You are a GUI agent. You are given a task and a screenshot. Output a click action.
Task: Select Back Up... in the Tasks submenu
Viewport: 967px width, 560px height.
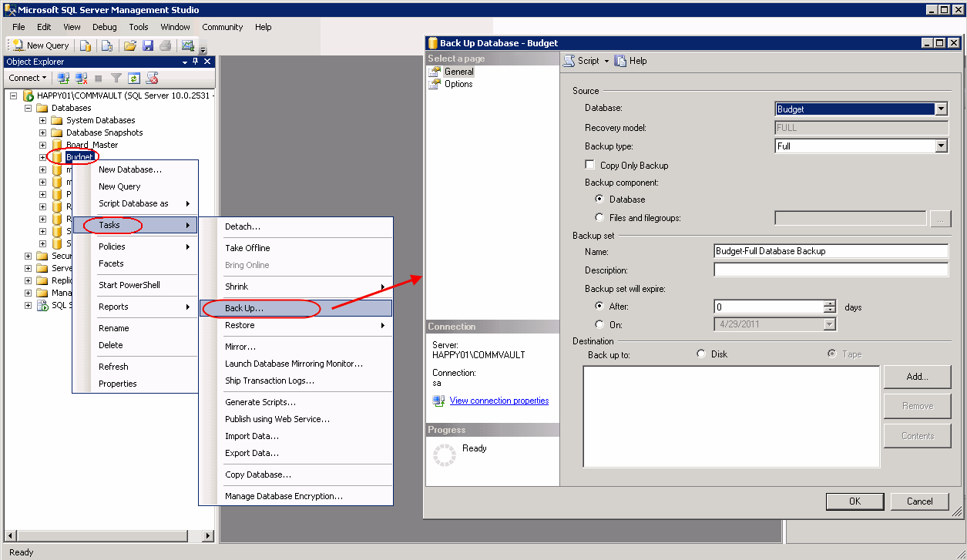[296, 308]
